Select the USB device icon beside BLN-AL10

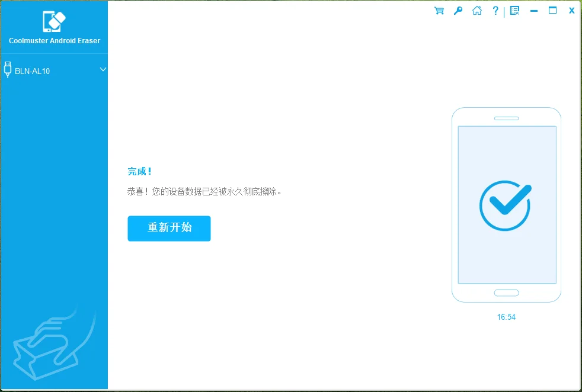coord(7,69)
